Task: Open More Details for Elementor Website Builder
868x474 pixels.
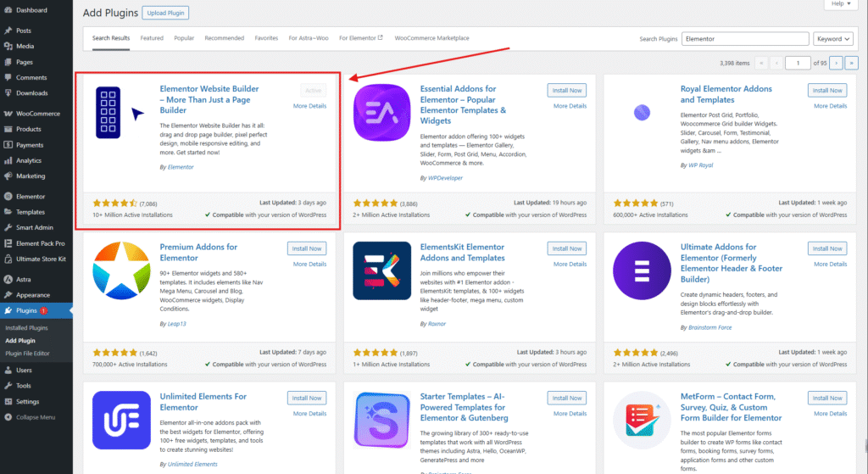Action: (309, 106)
